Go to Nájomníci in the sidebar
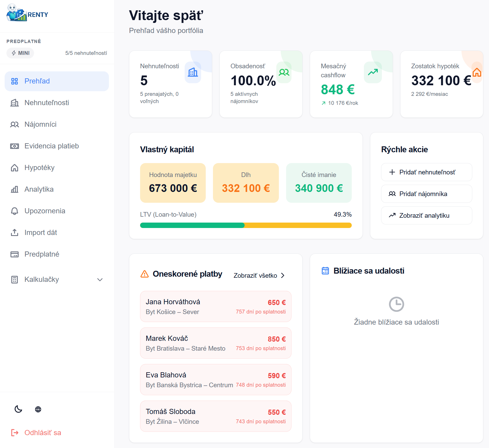 40,124
